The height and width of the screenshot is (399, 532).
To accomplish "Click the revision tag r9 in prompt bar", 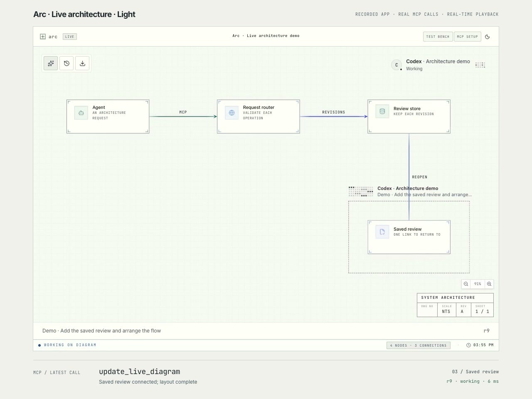I will [487, 331].
